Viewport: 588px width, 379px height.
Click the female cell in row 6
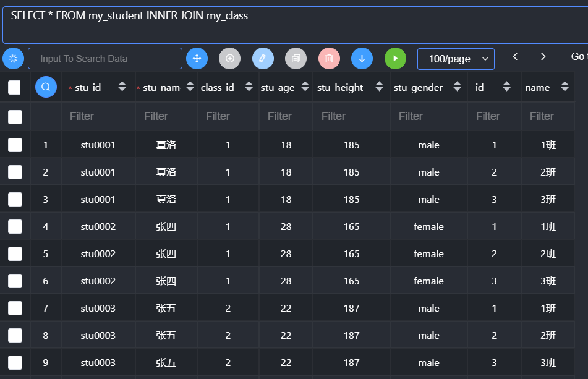click(428, 281)
